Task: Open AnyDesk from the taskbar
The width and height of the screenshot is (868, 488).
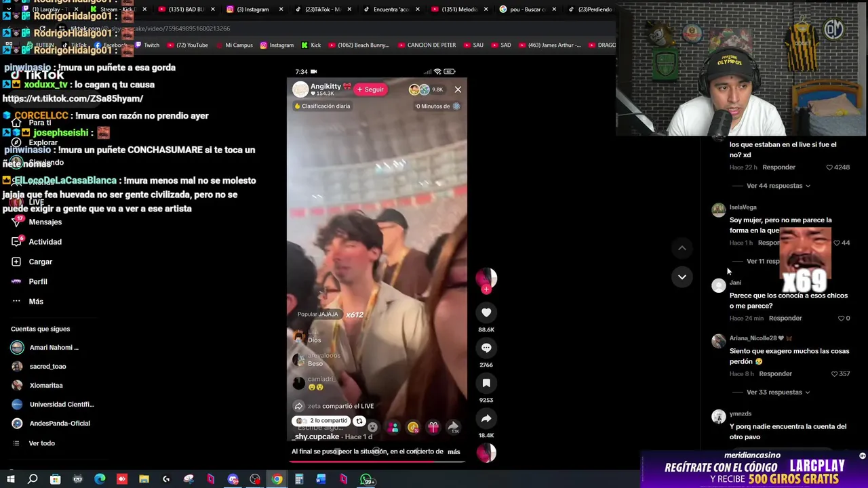Action: [122, 480]
